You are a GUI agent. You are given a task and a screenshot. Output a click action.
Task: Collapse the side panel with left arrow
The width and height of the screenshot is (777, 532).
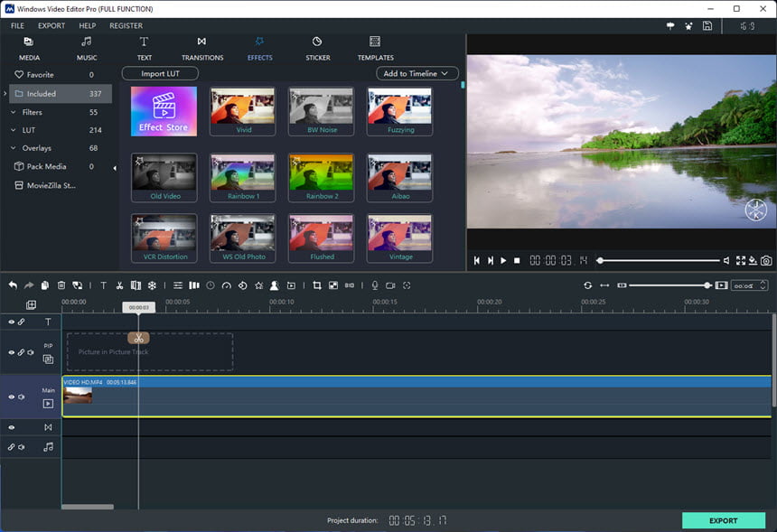[115, 168]
